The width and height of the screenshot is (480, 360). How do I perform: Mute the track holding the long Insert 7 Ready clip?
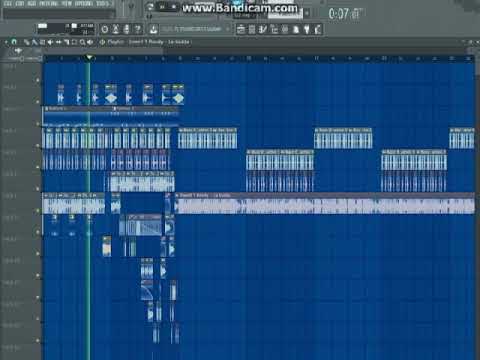pyautogui.click(x=38, y=210)
